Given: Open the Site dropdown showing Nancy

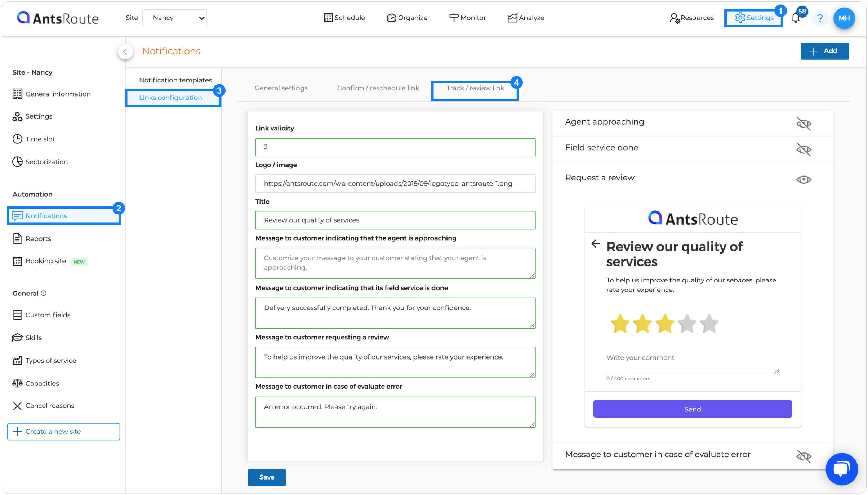Looking at the screenshot, I should coord(175,18).
